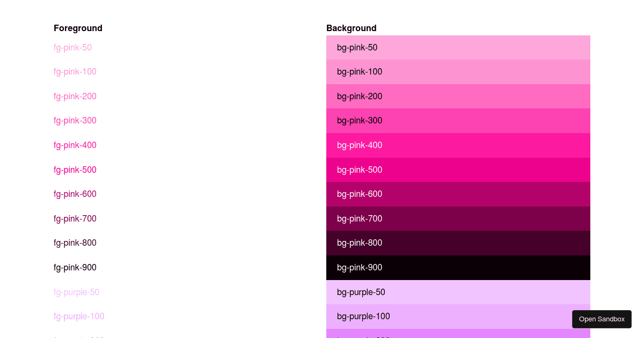Click the fg-pink-50 text label

click(72, 47)
